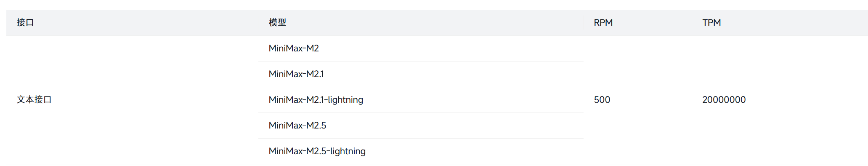Click the TPM value 20000000
This screenshot has width=868, height=166.
[x=724, y=100]
